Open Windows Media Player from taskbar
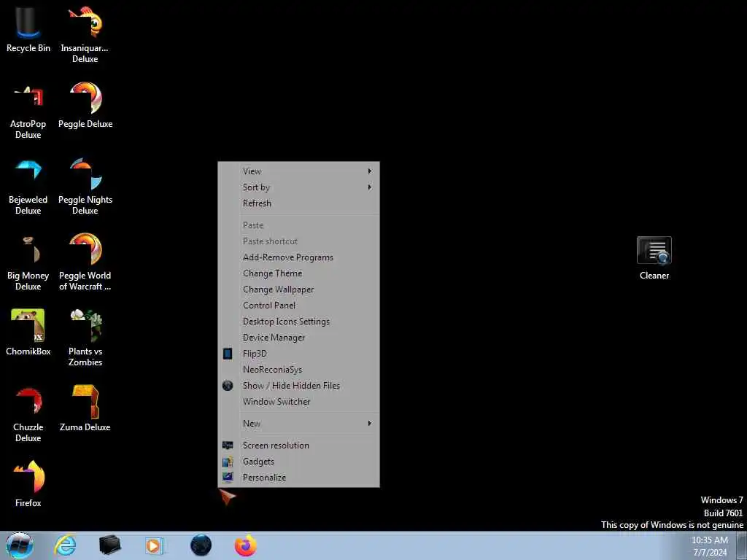 coord(155,545)
